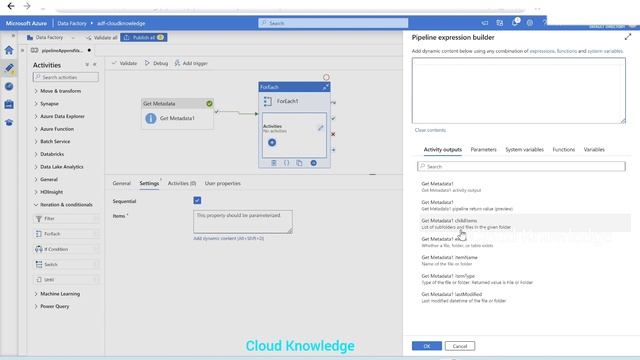
Task: Switch to the System variables tab
Action: (524, 150)
